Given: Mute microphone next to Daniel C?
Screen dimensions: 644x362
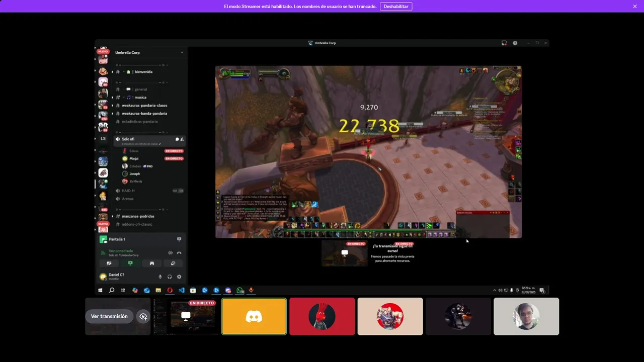Looking at the screenshot, I should click(160, 277).
